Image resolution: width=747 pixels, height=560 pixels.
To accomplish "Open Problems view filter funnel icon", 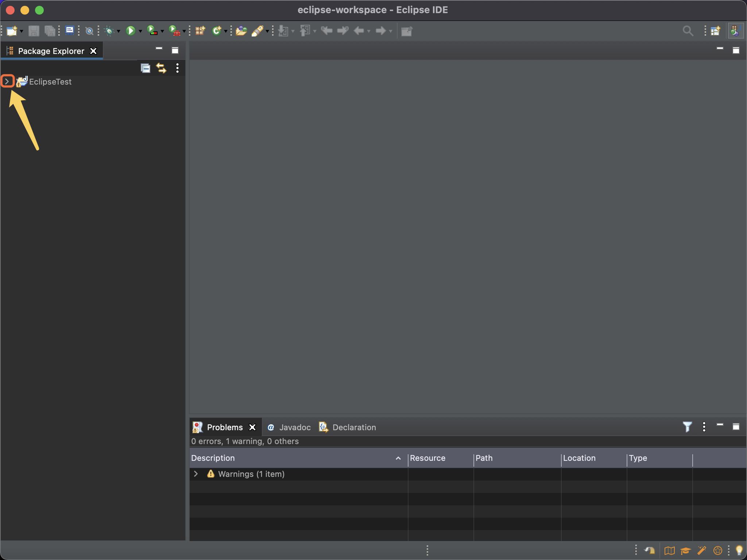I will [x=687, y=427].
